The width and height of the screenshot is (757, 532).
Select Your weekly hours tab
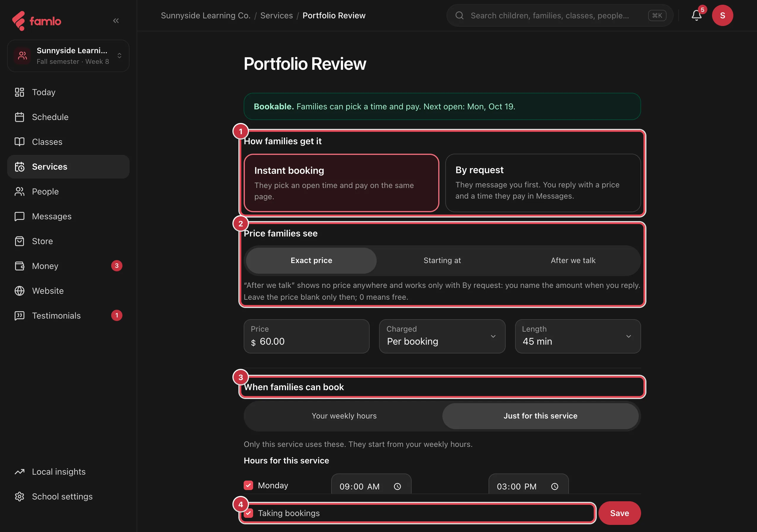(344, 416)
